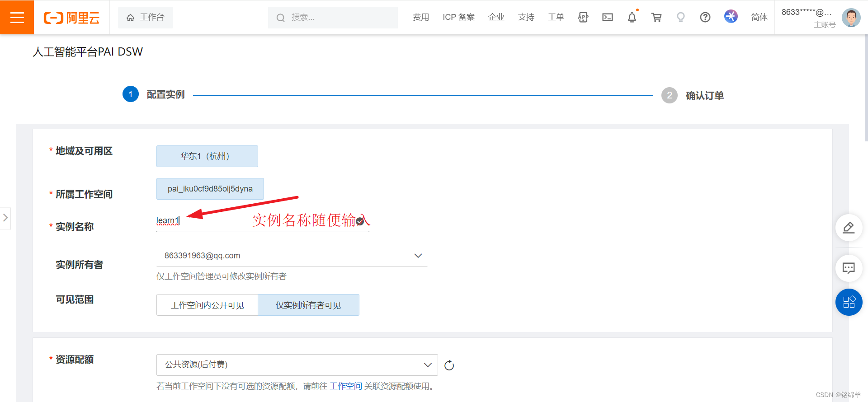Click the colorful AI assistant icon
The image size is (868, 402).
tap(731, 16)
